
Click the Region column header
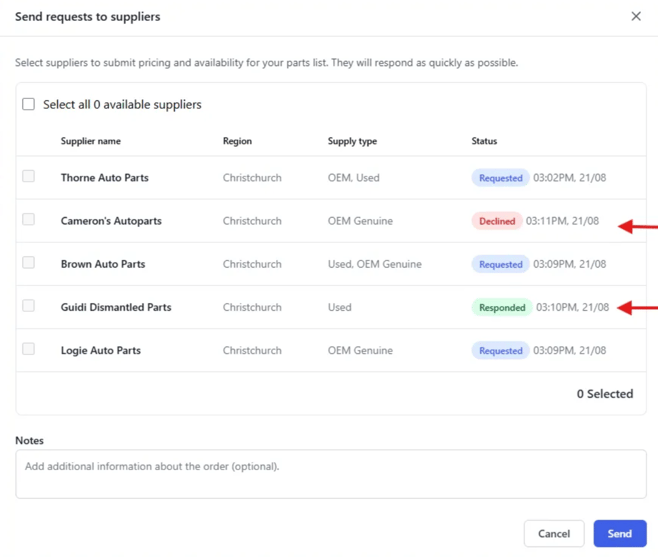tap(237, 141)
